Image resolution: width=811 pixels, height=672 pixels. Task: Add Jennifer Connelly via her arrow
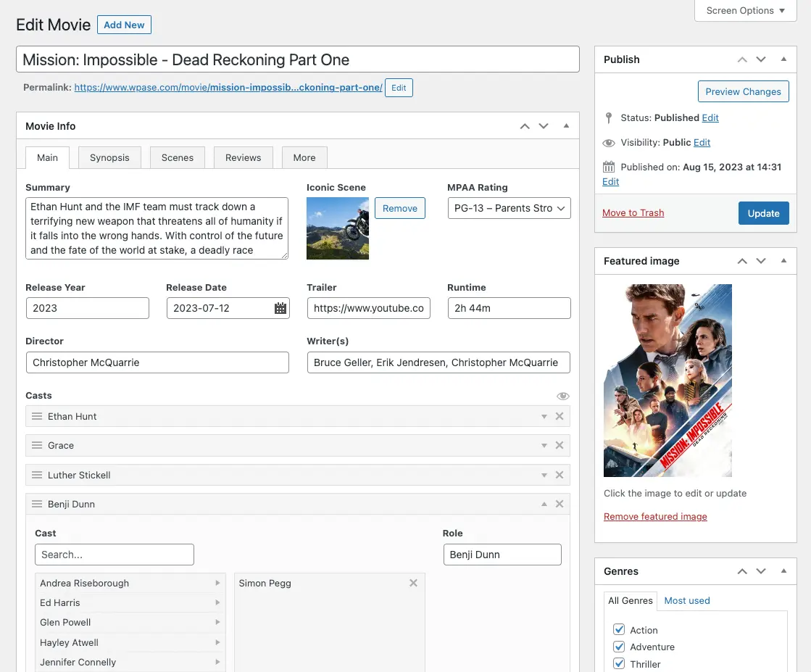(x=217, y=662)
